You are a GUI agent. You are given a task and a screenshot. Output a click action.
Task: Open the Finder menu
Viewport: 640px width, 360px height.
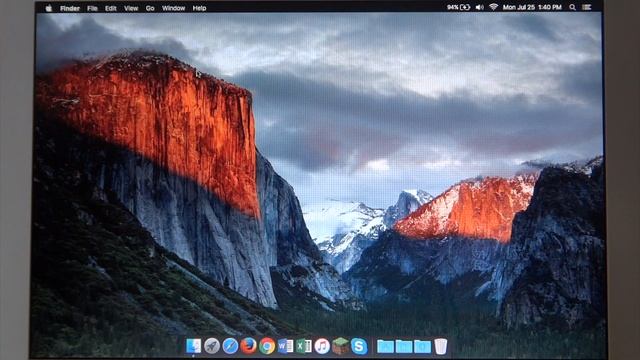70,8
